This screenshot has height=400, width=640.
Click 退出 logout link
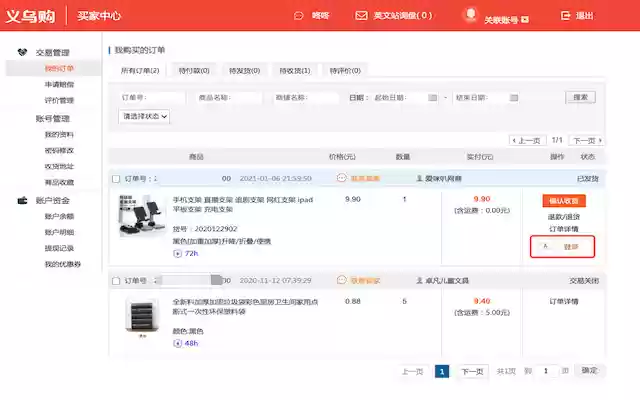click(584, 16)
